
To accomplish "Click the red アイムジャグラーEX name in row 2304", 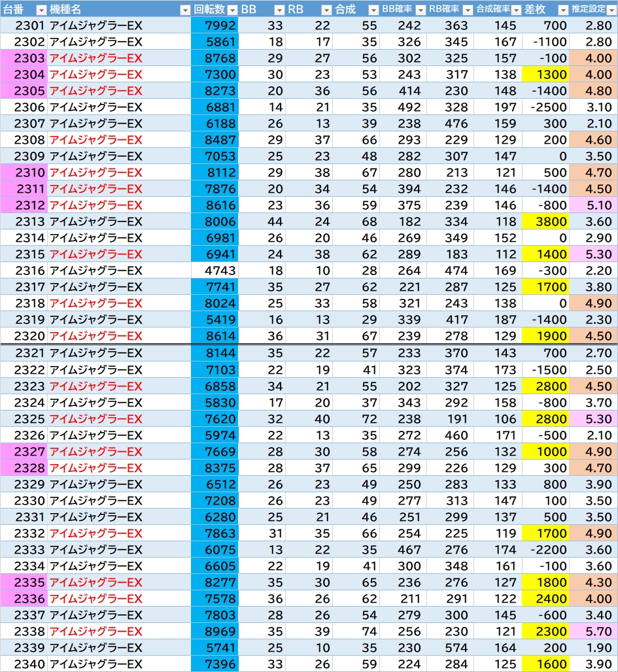I will (95, 75).
